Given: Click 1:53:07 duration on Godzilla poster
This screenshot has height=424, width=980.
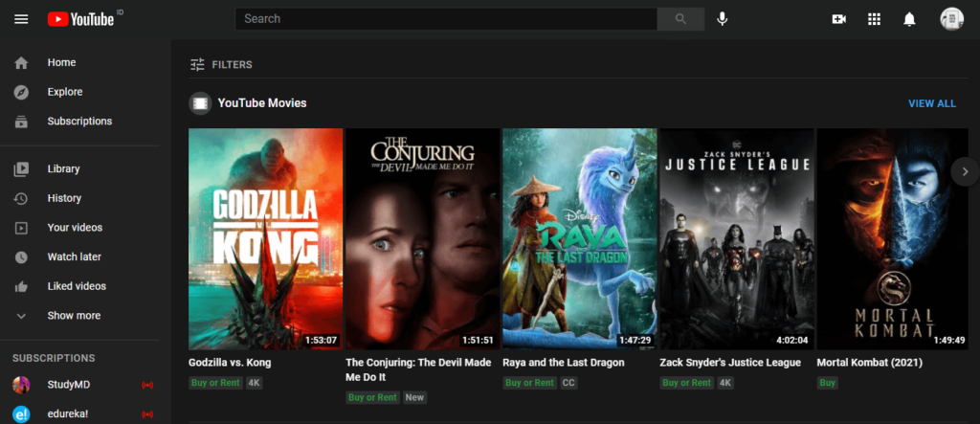Looking at the screenshot, I should click(322, 340).
